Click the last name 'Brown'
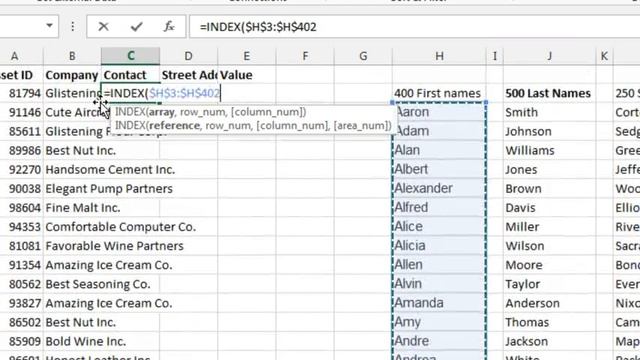This screenshot has width=640, height=360. click(x=549, y=189)
